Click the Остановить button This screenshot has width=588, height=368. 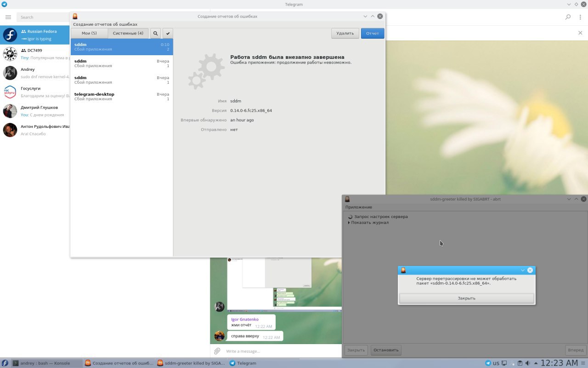pos(386,350)
